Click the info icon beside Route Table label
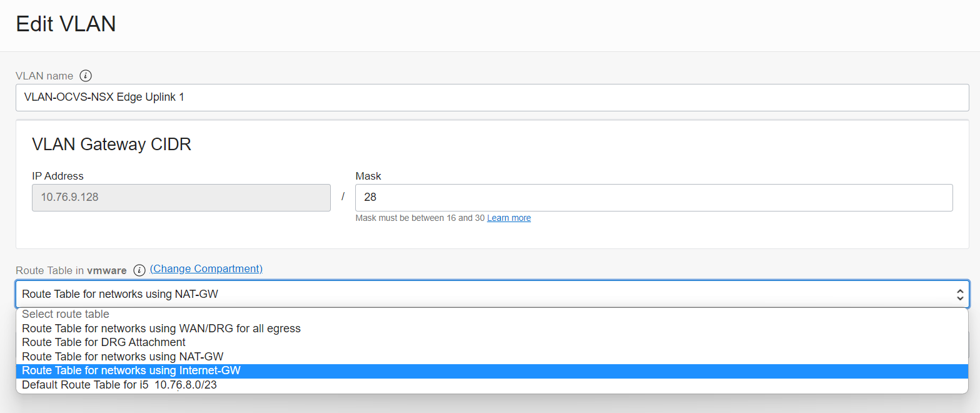980x413 pixels. (139, 270)
